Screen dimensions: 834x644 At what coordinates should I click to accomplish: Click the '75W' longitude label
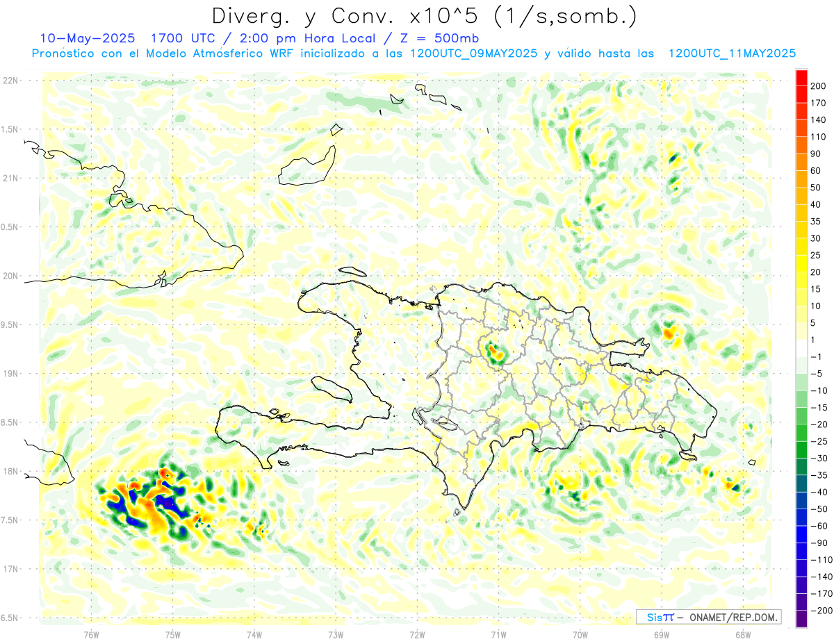point(172,635)
